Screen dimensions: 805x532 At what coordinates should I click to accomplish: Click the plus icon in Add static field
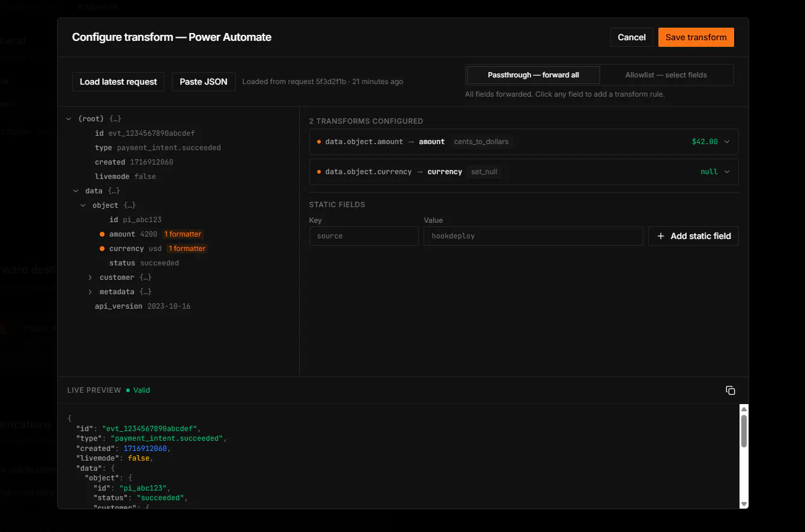point(661,236)
